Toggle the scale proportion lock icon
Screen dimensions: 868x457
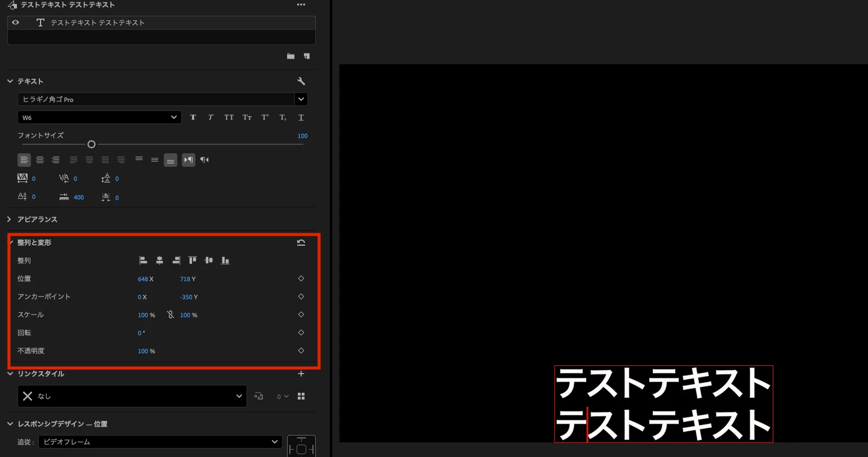tap(171, 315)
